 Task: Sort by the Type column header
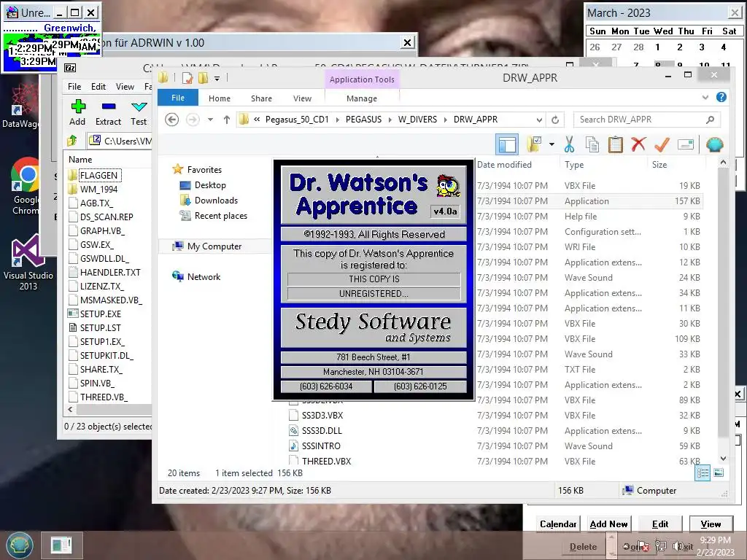pyautogui.click(x=574, y=164)
